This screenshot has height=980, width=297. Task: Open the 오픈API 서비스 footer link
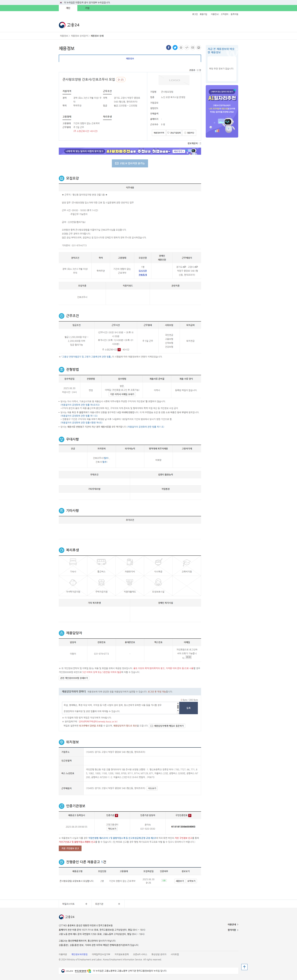click(x=140, y=954)
